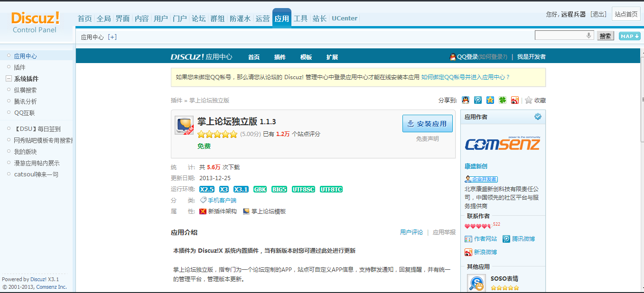Open the MAP dropdown button
This screenshot has height=293, width=644.
629,36
